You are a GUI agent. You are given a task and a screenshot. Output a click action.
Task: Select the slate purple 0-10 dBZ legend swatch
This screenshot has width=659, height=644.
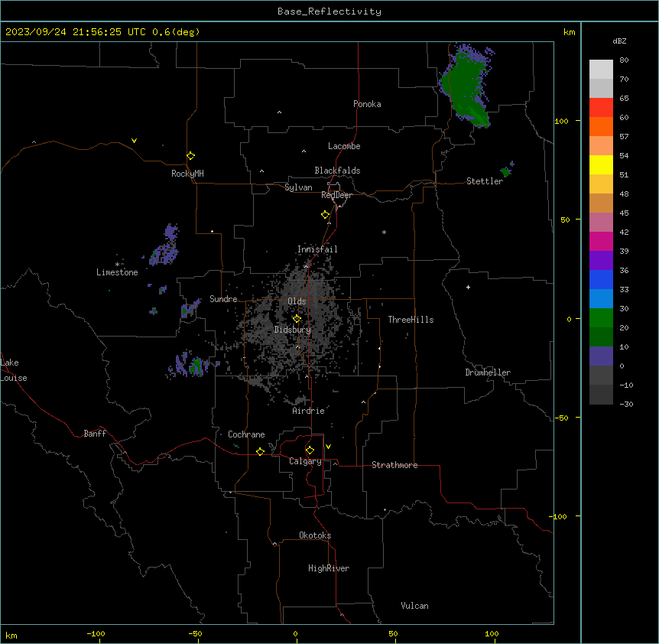601,356
